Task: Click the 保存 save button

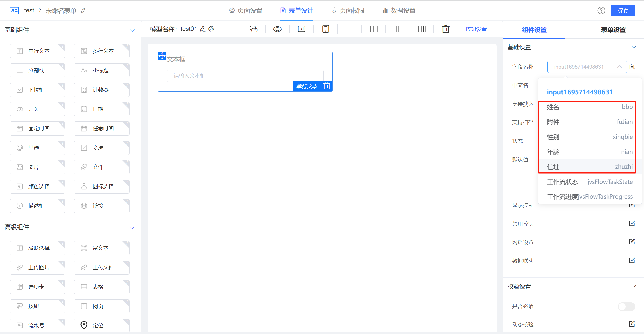Action: (x=623, y=11)
